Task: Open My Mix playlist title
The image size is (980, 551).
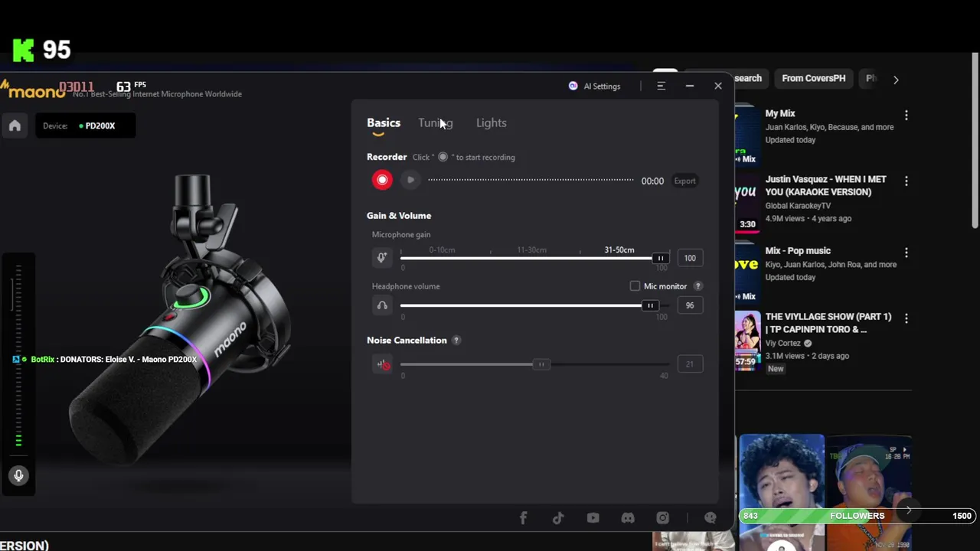Action: 780,113
